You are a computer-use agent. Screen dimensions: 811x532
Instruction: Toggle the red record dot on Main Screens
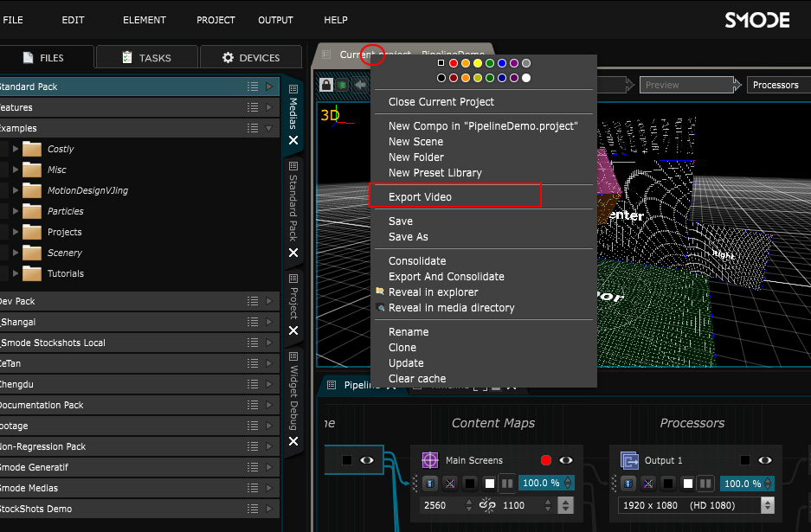[x=545, y=460]
